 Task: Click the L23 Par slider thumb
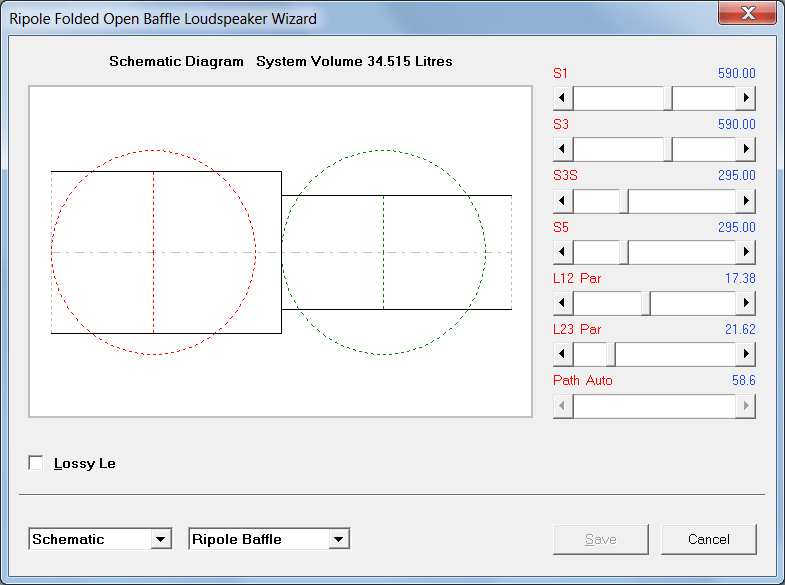point(611,354)
